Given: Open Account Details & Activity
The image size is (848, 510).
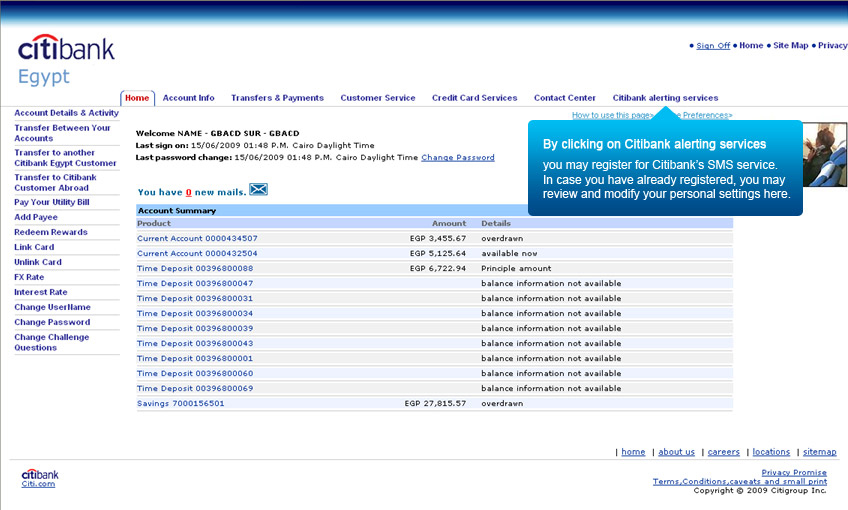Looking at the screenshot, I should (x=66, y=113).
